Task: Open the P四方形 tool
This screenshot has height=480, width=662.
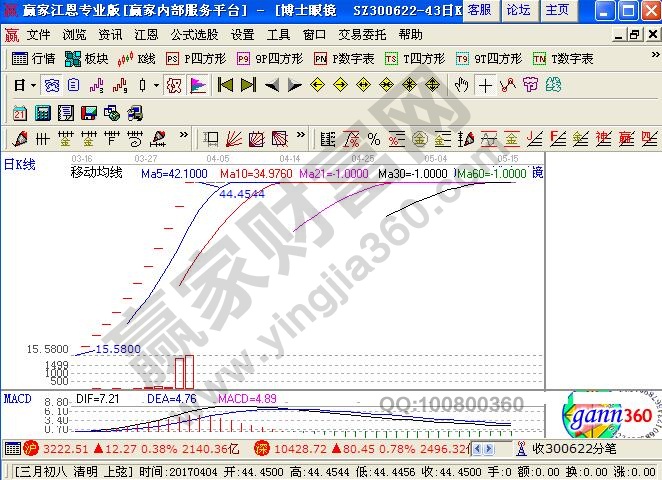Action: (x=198, y=59)
